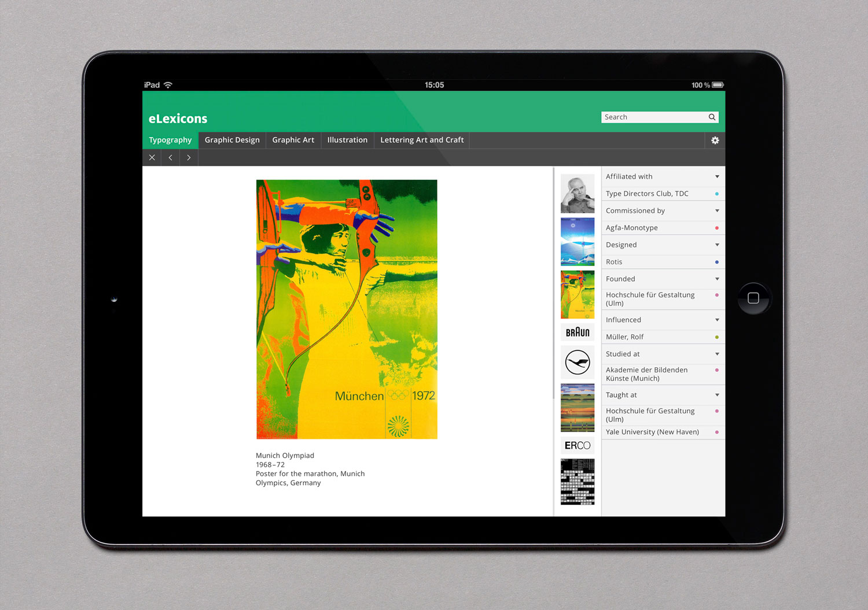Viewport: 868px width, 610px height.
Task: Open the striped landscape poster thumbnail
Action: point(578,408)
